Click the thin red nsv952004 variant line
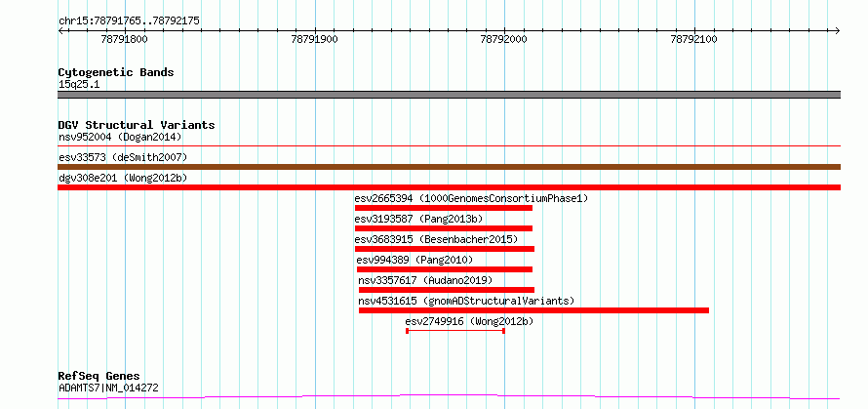The width and height of the screenshot is (868, 409). tap(449, 145)
